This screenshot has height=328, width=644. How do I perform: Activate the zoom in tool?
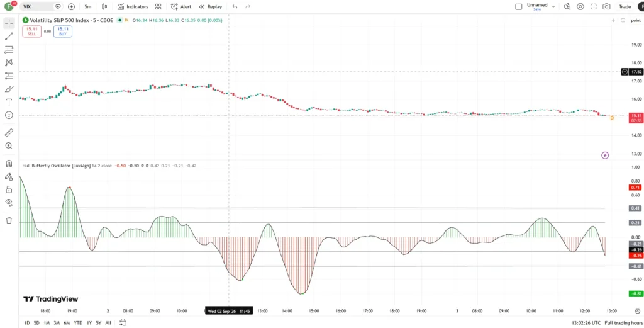point(9,146)
